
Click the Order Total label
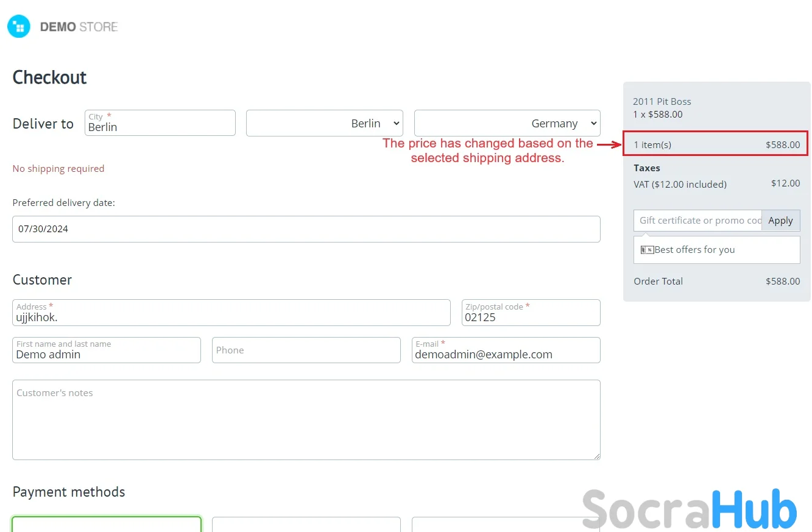coord(658,282)
